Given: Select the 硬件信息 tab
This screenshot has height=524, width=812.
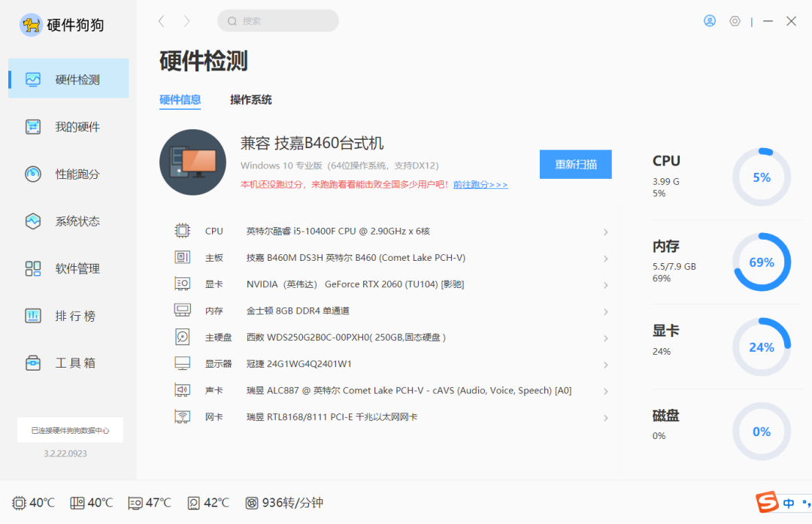Looking at the screenshot, I should pyautogui.click(x=180, y=99).
